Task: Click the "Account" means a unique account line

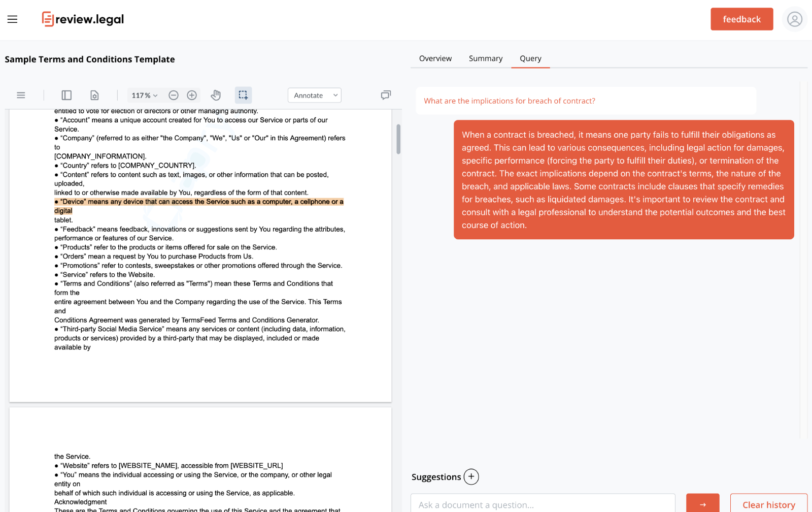Action: point(191,120)
